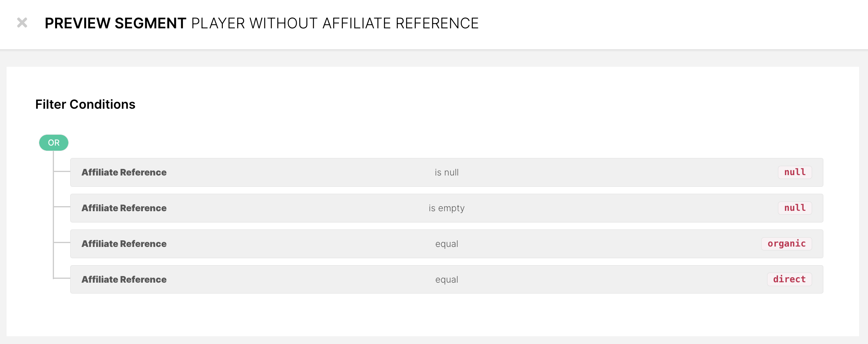Click the tree connector beside the direct condition
The width and height of the screenshot is (868, 344).
[x=61, y=278]
